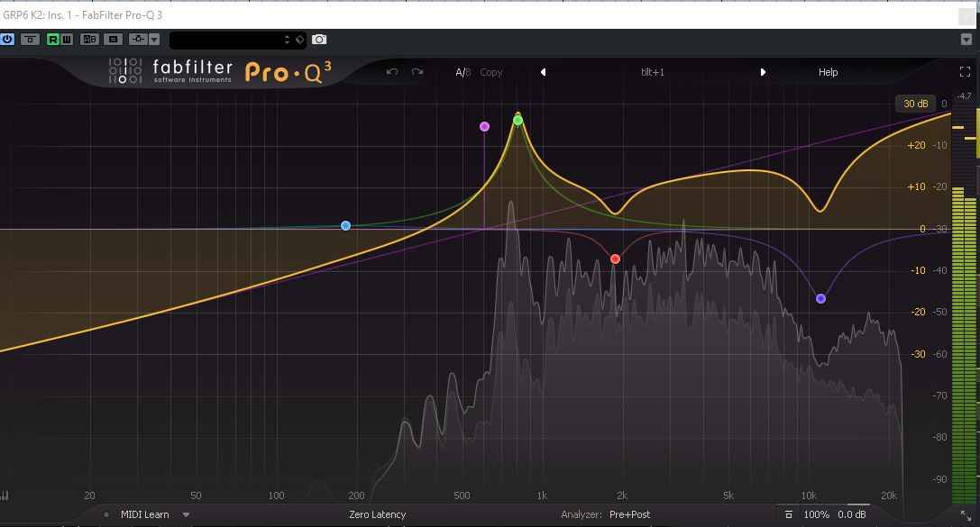Switch A/B settings in host toolbar
This screenshot has height=527, width=980.
tap(89, 40)
